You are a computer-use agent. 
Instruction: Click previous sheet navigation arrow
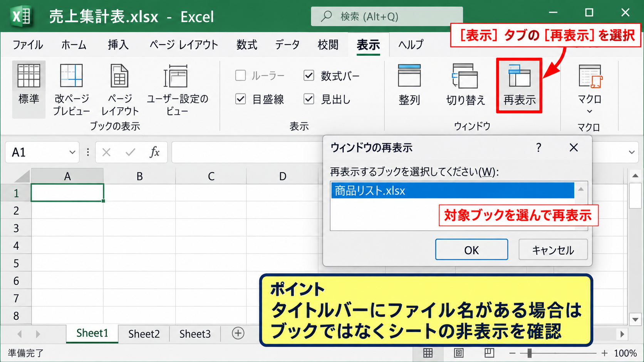coord(19,334)
